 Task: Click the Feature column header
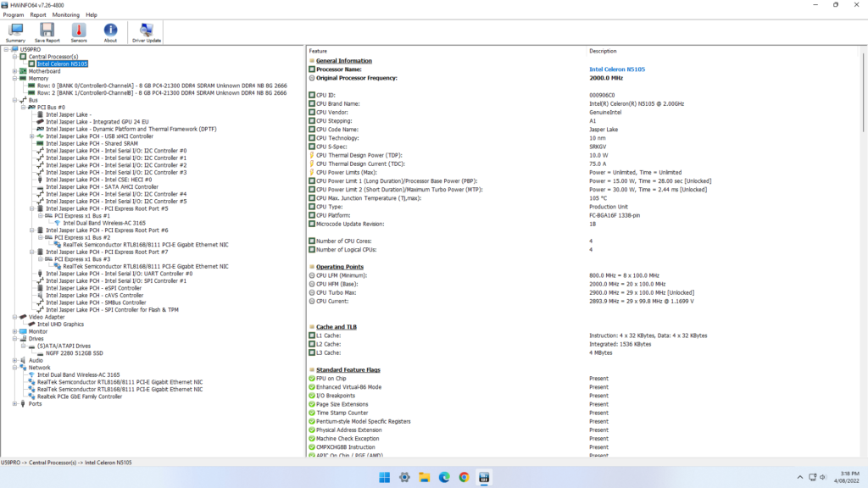point(318,51)
